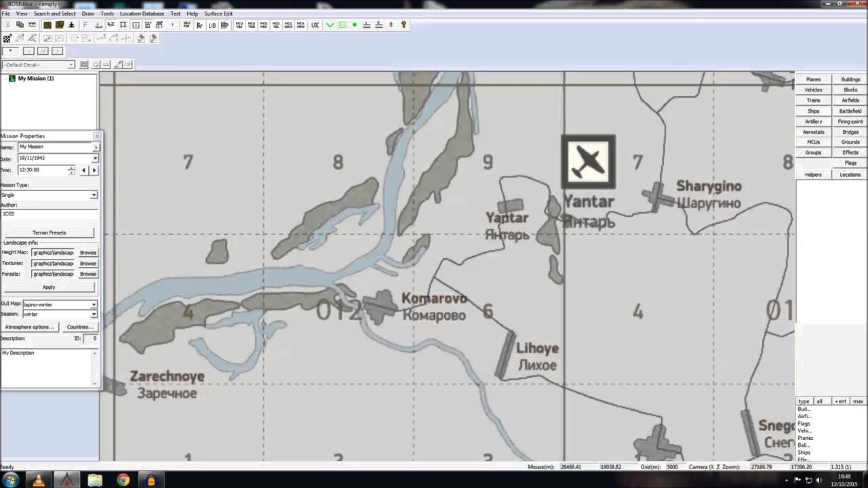Open the File menu
The width and height of the screenshot is (868, 488).
pos(5,14)
